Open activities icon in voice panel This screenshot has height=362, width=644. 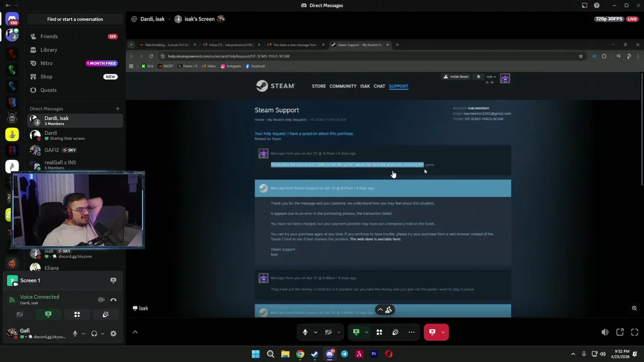(x=77, y=314)
